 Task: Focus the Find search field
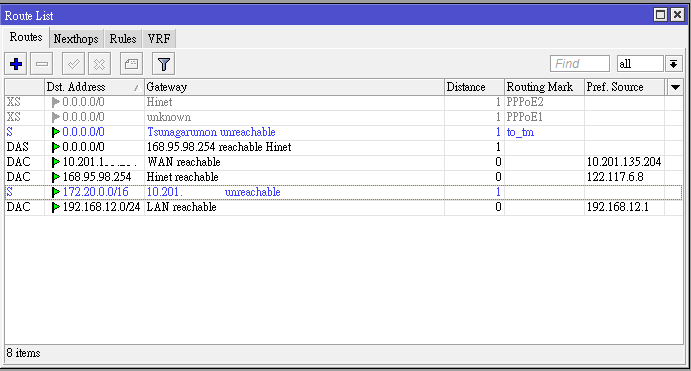[580, 64]
